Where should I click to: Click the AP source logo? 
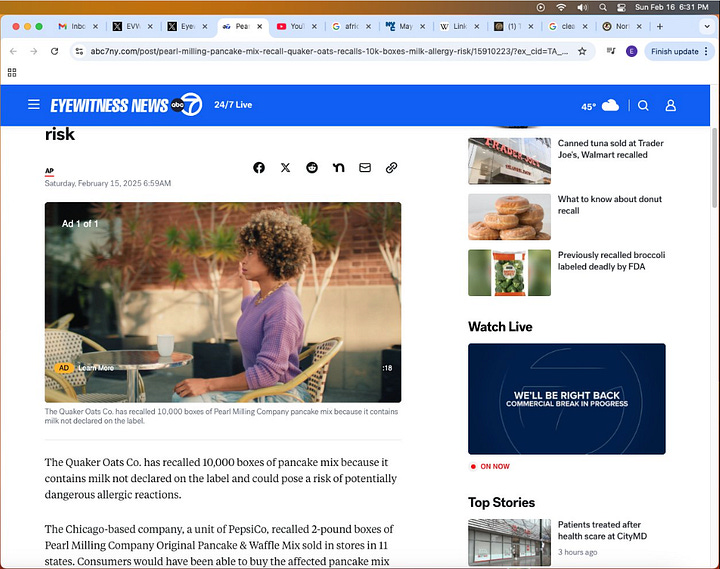point(49,171)
